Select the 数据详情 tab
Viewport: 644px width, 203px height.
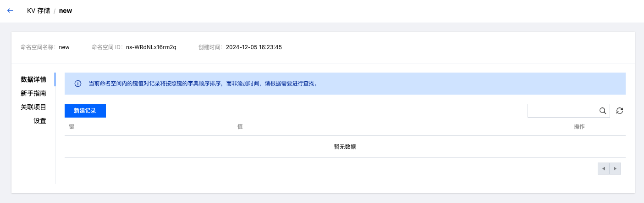(33, 79)
